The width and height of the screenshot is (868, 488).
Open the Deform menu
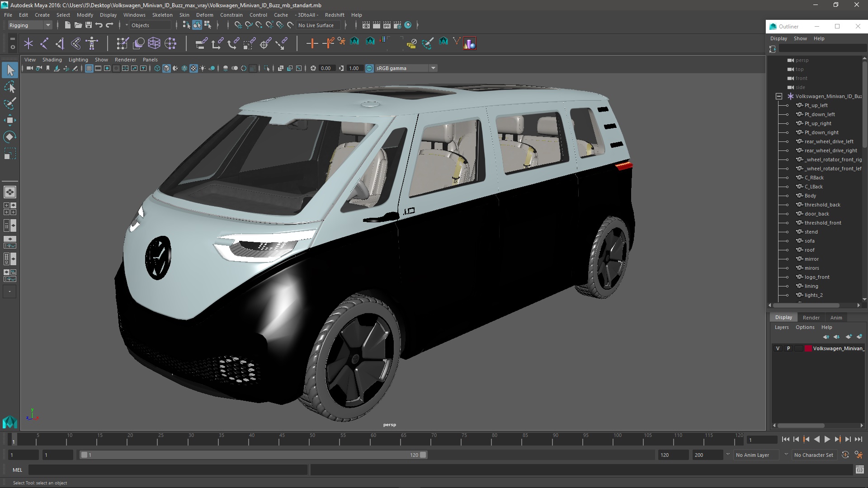[204, 15]
